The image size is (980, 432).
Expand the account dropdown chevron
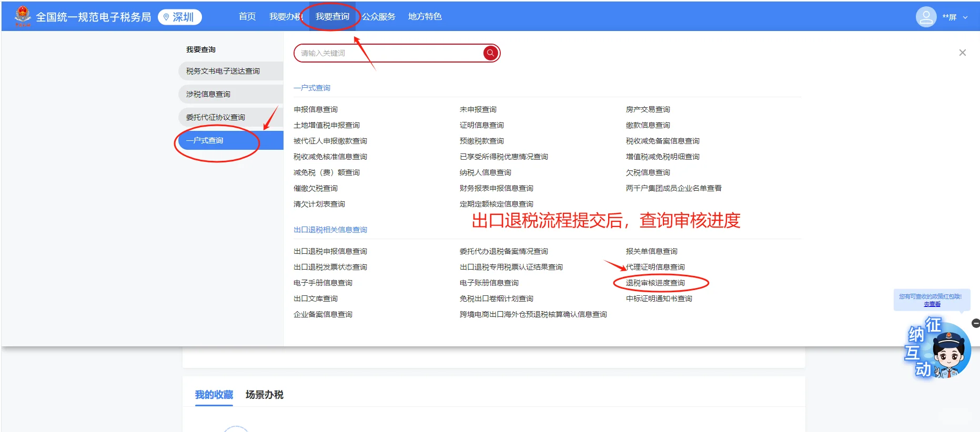(x=965, y=17)
